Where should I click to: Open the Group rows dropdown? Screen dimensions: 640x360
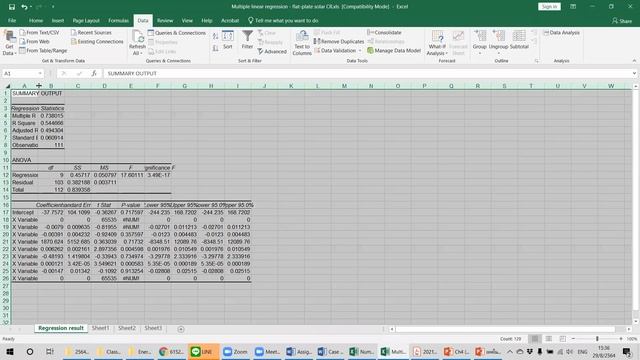[x=480, y=42]
